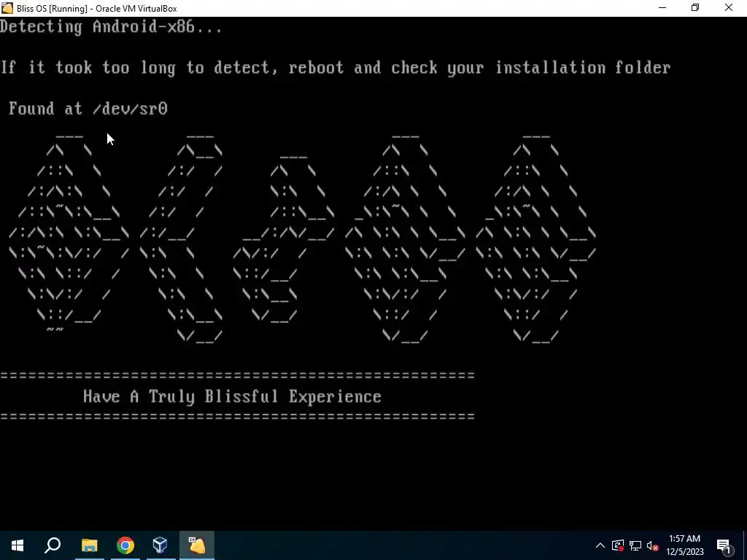Open VirtualBox Manager taskbar icon

160,545
